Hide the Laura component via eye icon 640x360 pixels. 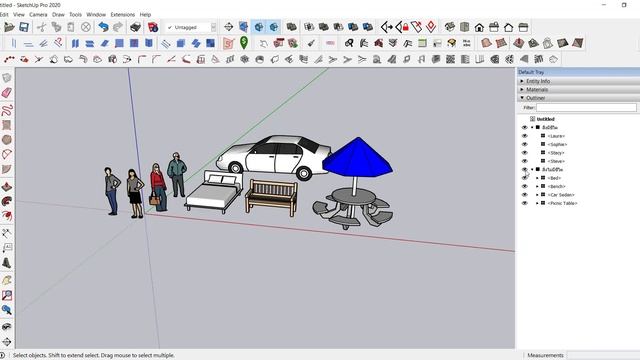click(x=525, y=136)
